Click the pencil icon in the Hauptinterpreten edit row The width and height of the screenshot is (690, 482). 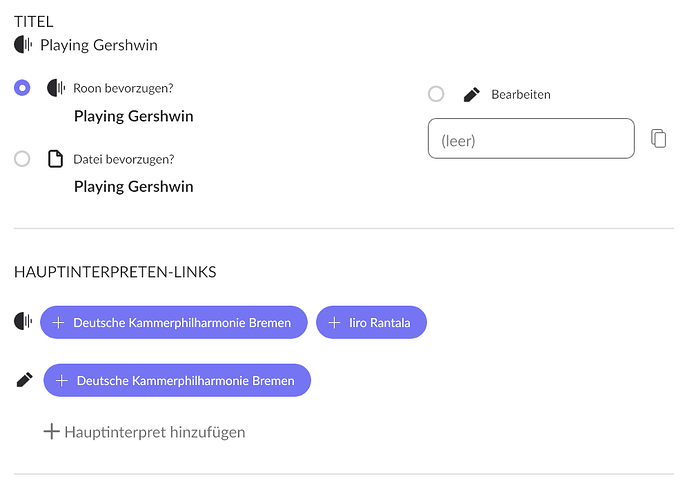24,380
